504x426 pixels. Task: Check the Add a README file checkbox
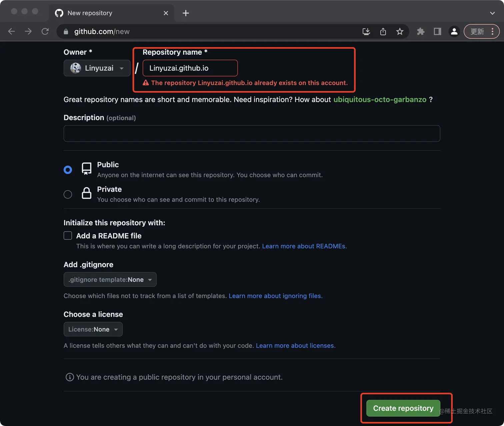[x=68, y=236]
